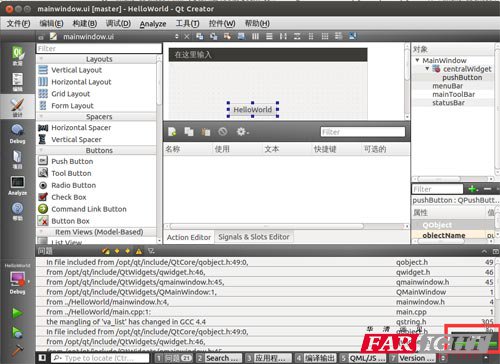Collapse the Item Views (Model-Based) category
Screen dimensions: 500x364
coord(41,232)
